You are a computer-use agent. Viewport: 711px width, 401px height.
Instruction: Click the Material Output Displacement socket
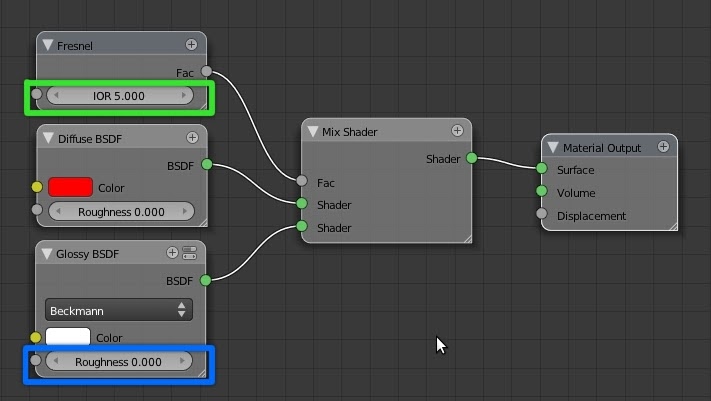pyautogui.click(x=542, y=213)
